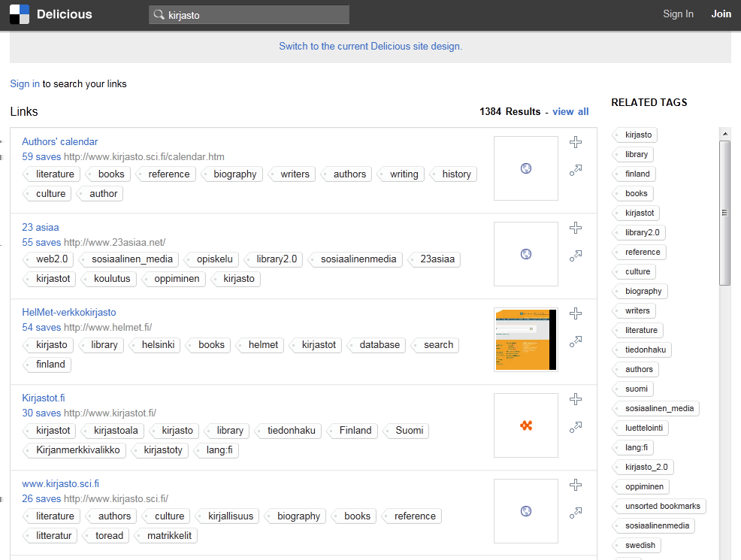Screen dimensions: 741x560
Task: Select the luettelointi related tag
Action: [x=641, y=428]
